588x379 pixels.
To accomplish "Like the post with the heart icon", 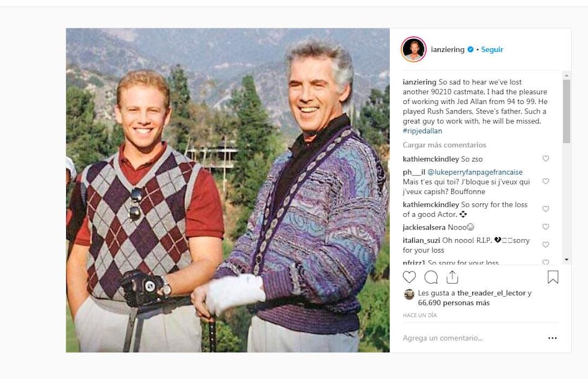I will coord(409,277).
